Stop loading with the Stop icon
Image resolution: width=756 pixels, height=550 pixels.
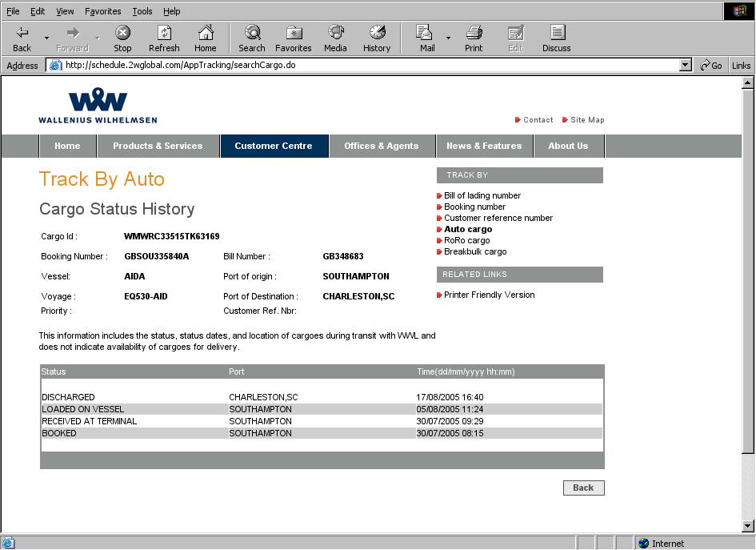[122, 33]
